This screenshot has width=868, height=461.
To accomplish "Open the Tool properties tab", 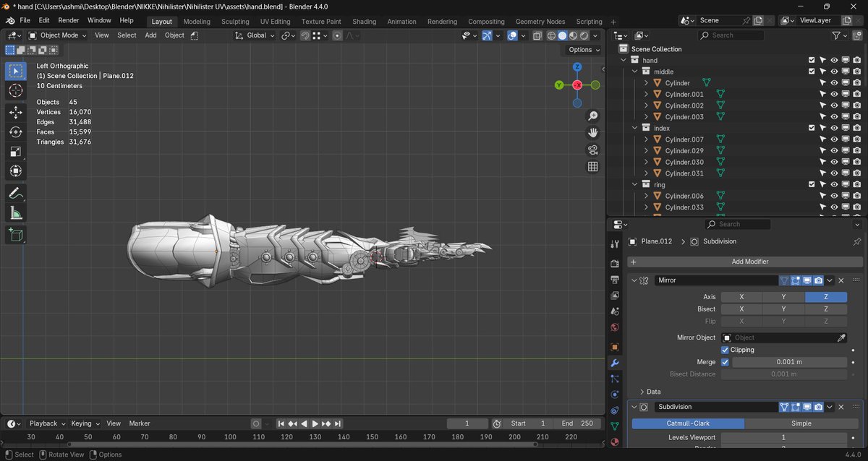I will (x=615, y=244).
